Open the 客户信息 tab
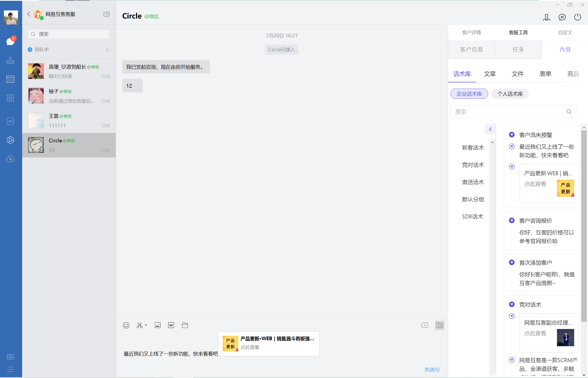The image size is (588, 378). pos(471,50)
